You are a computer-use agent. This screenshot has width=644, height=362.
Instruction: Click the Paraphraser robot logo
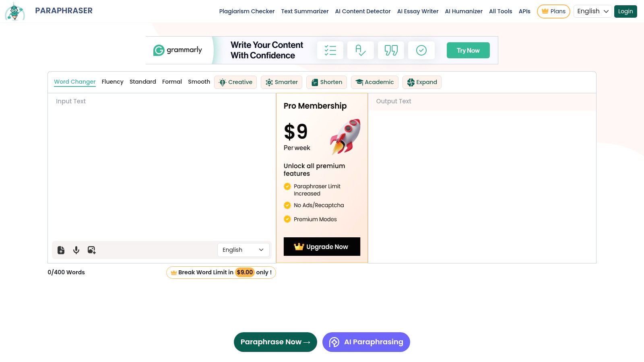14,11
